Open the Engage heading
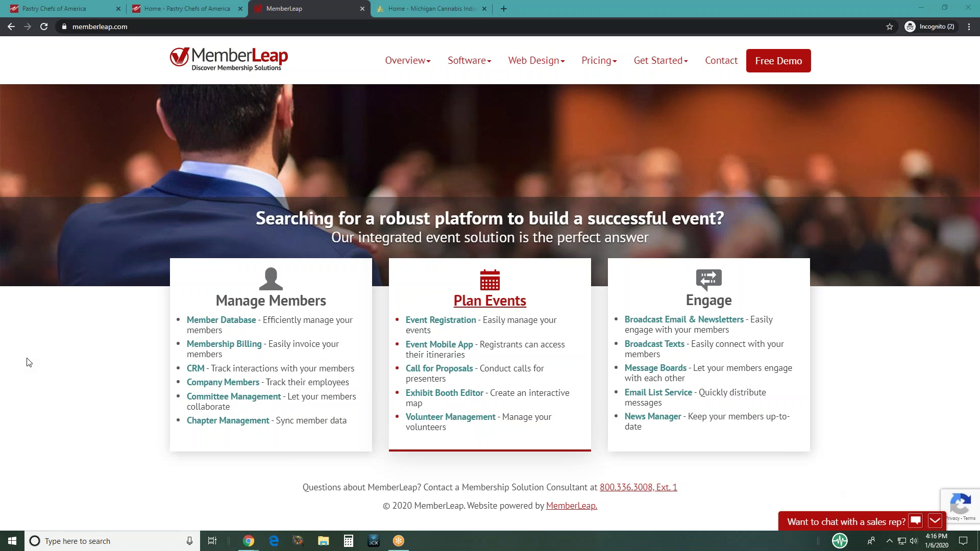Screen dimensions: 980x551 [x=708, y=300]
